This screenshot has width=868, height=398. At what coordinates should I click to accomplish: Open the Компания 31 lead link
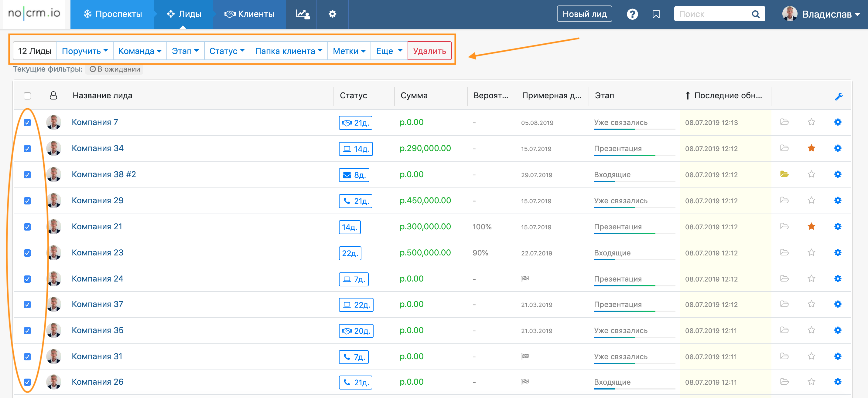pyautogui.click(x=97, y=356)
